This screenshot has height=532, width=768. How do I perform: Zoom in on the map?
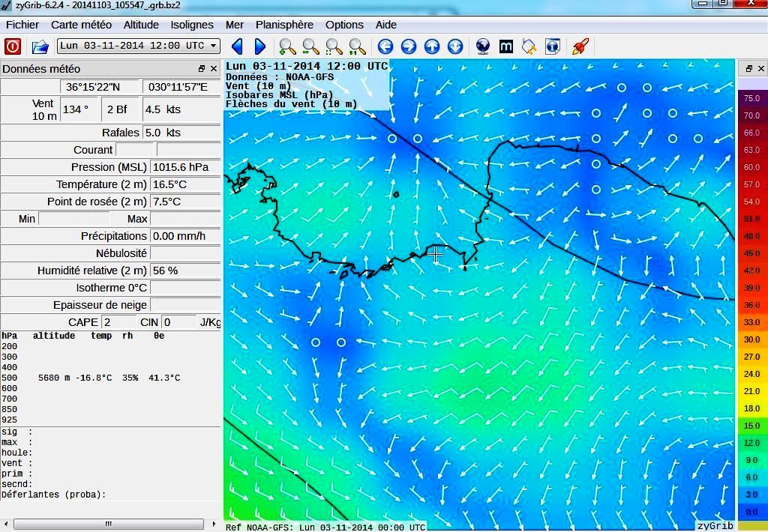tap(287, 46)
